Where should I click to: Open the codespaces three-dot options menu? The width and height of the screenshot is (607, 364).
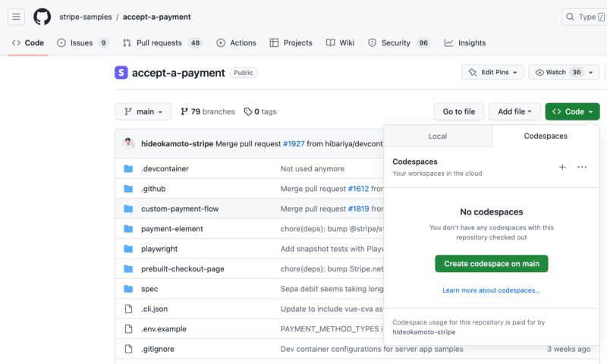pyautogui.click(x=582, y=167)
